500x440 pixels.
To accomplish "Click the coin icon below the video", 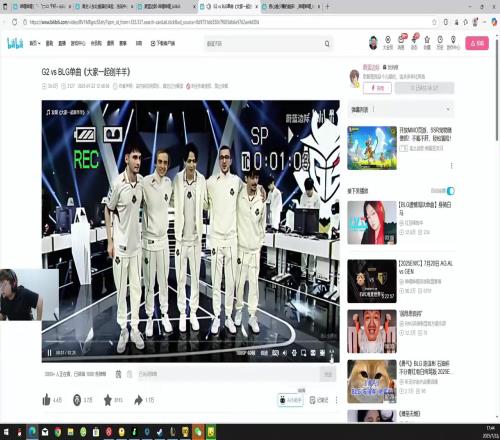I will 77,400.
